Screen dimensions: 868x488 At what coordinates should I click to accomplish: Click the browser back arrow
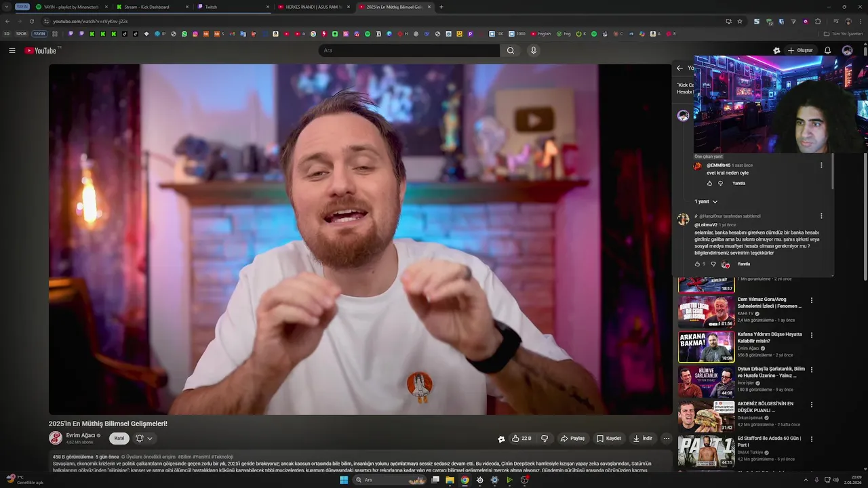click(x=7, y=21)
